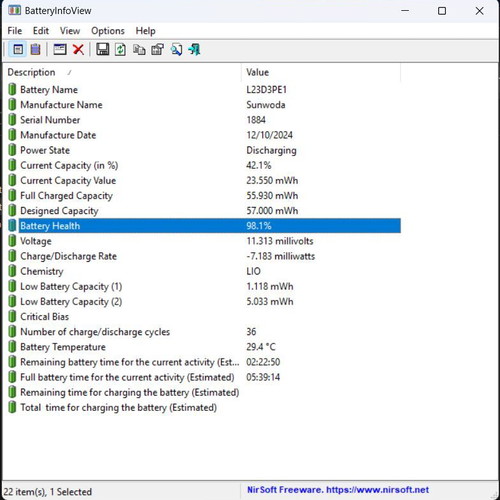Open the View menu
The height and width of the screenshot is (500, 500).
pyautogui.click(x=70, y=31)
